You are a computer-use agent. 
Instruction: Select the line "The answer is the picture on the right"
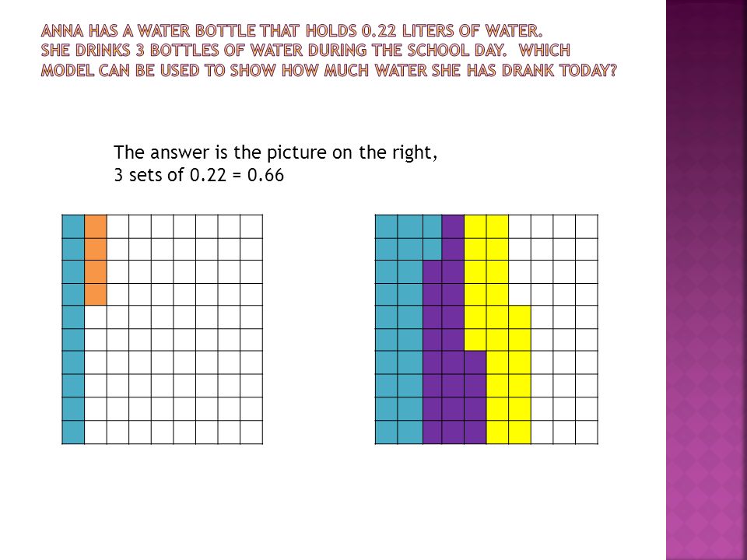[275, 152]
